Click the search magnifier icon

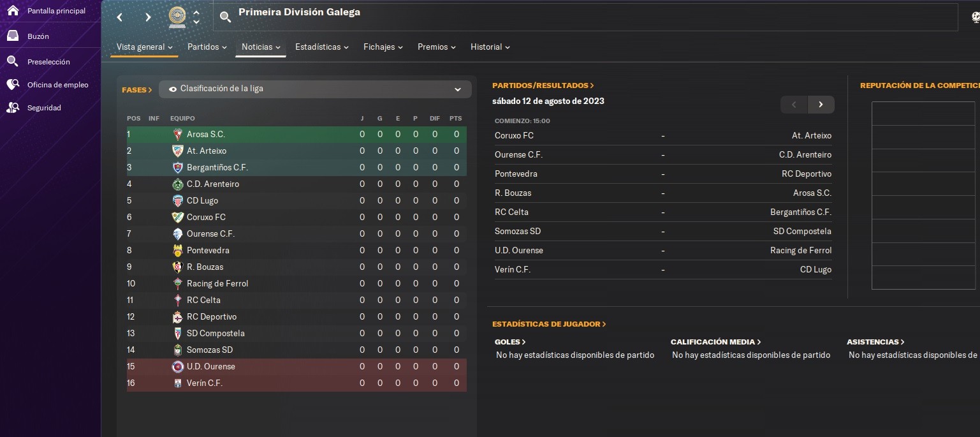pyautogui.click(x=225, y=17)
